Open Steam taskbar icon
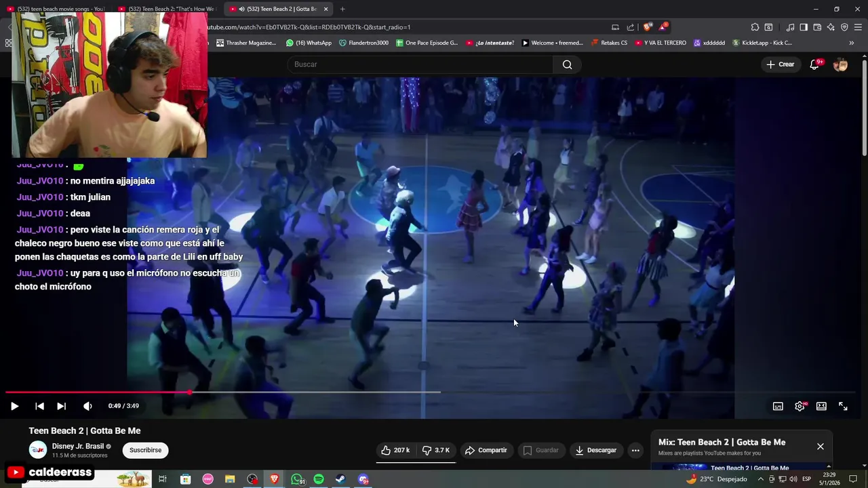Viewport: 868px width, 488px height. 340,479
